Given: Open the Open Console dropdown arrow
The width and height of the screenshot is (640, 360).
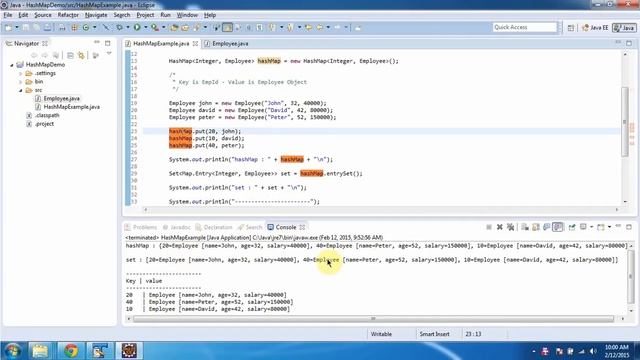Looking at the screenshot, I should 609,227.
